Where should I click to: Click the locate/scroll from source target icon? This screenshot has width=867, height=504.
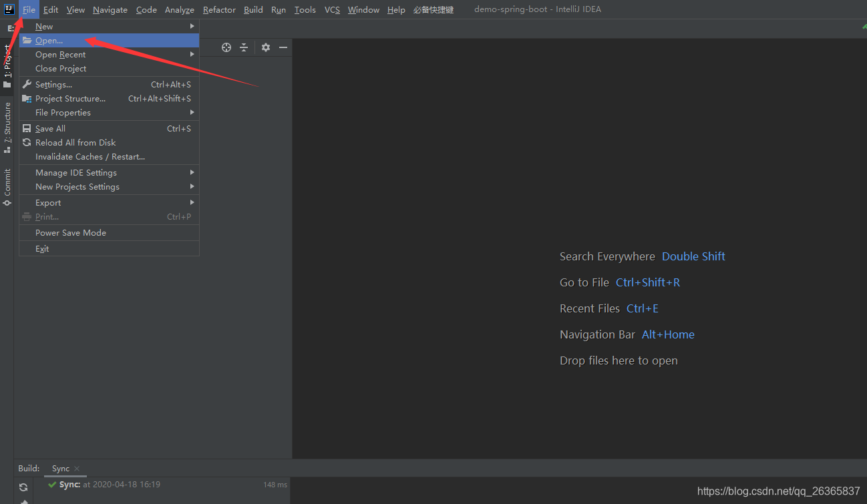click(226, 47)
